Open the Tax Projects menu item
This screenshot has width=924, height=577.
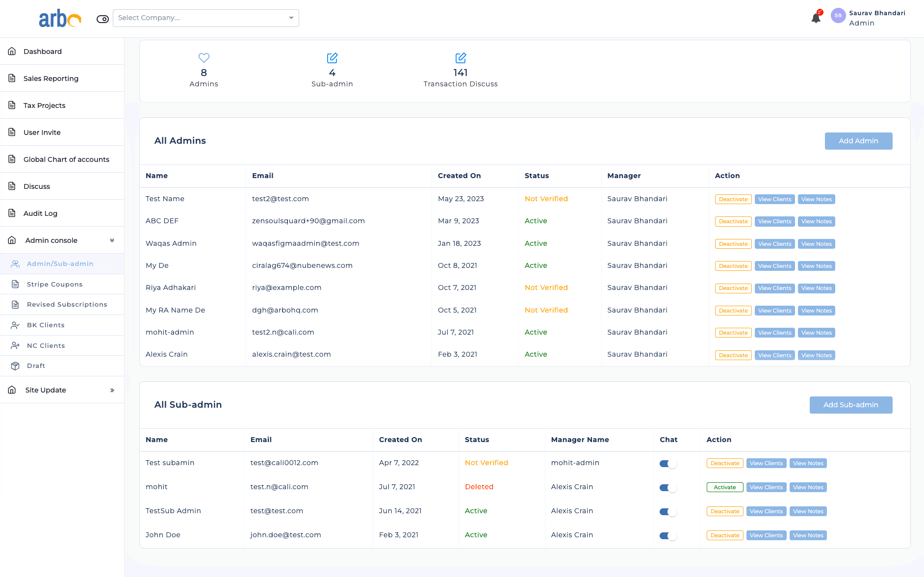point(62,105)
